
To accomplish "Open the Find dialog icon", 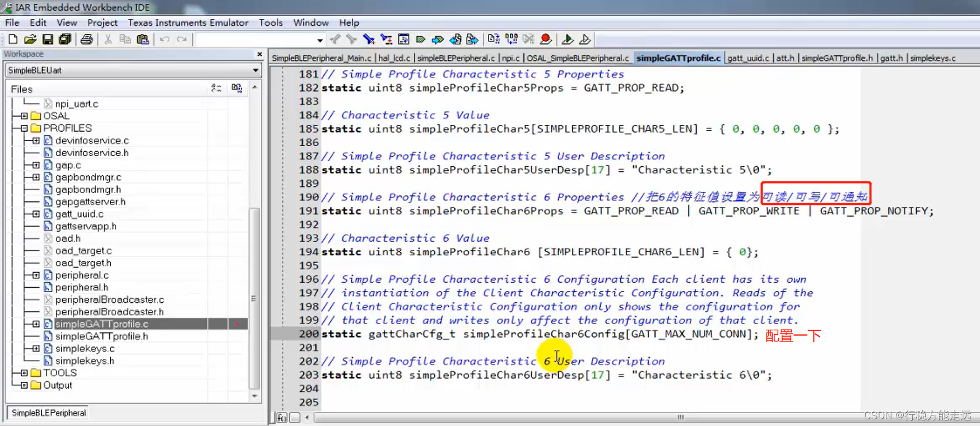I will [369, 39].
